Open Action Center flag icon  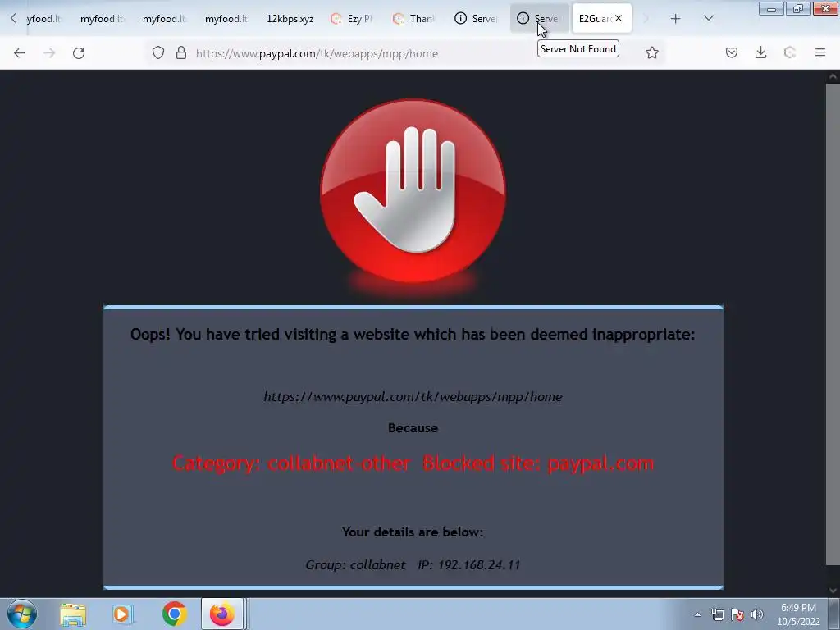pyautogui.click(x=737, y=614)
